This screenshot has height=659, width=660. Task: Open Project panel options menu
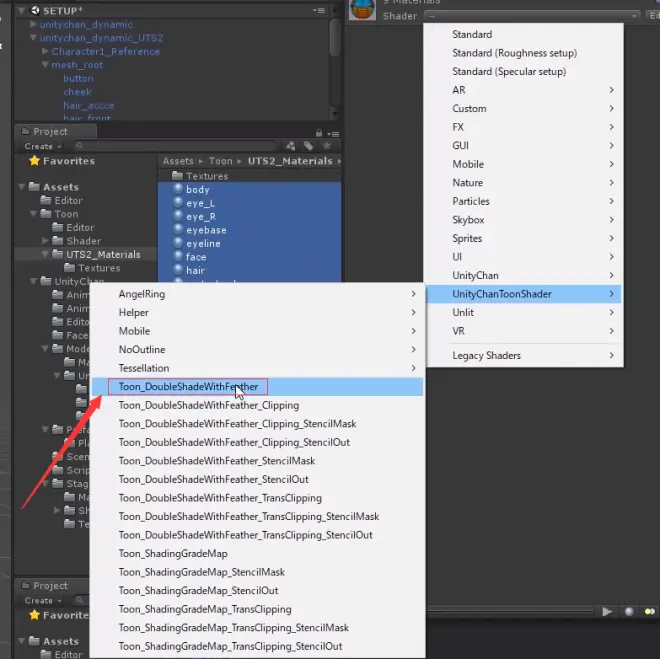tap(333, 134)
